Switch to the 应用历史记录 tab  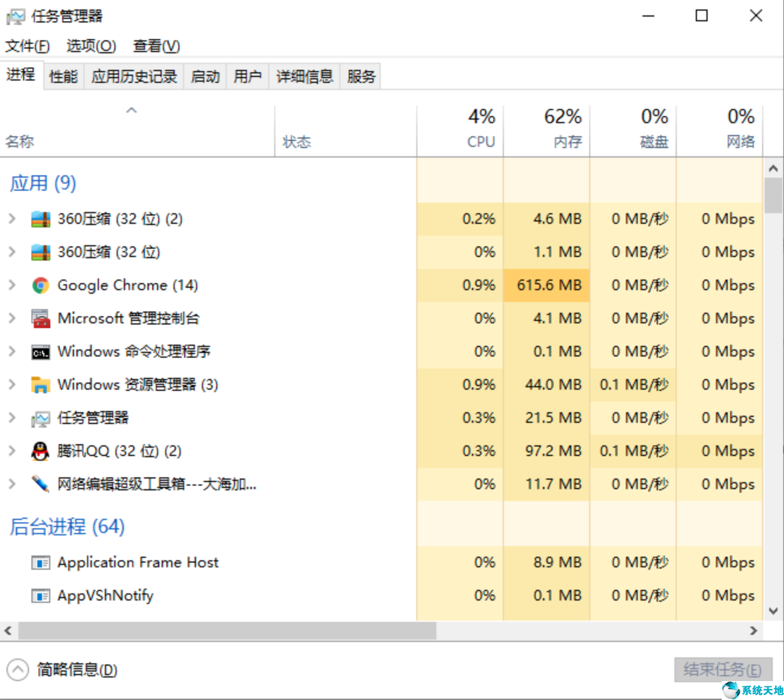(x=134, y=76)
